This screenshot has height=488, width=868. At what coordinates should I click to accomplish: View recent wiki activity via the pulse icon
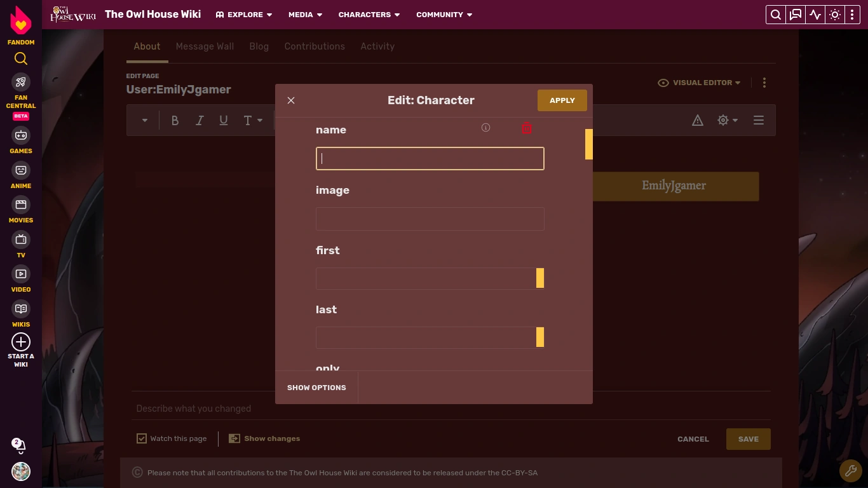pos(815,15)
